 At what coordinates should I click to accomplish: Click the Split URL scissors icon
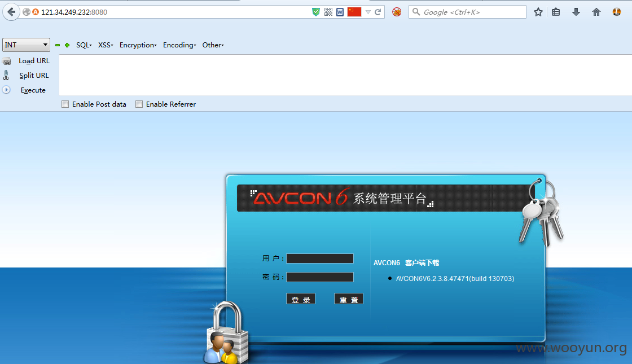point(6,76)
